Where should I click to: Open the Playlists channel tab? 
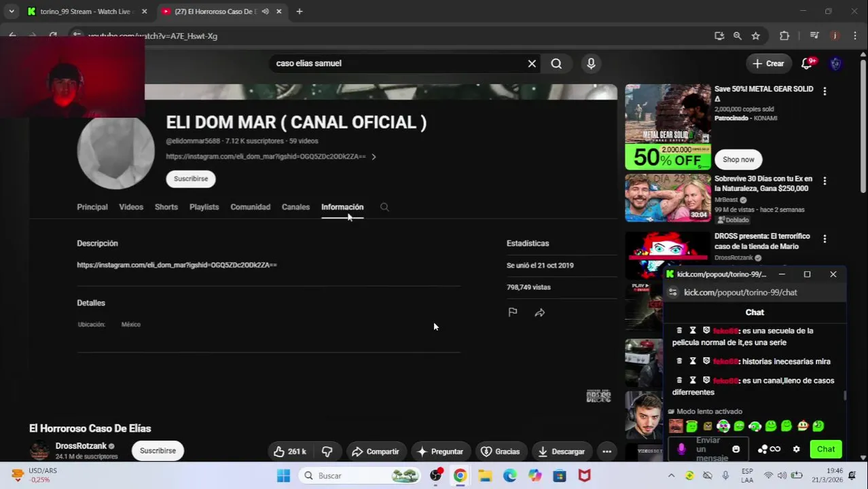204,207
